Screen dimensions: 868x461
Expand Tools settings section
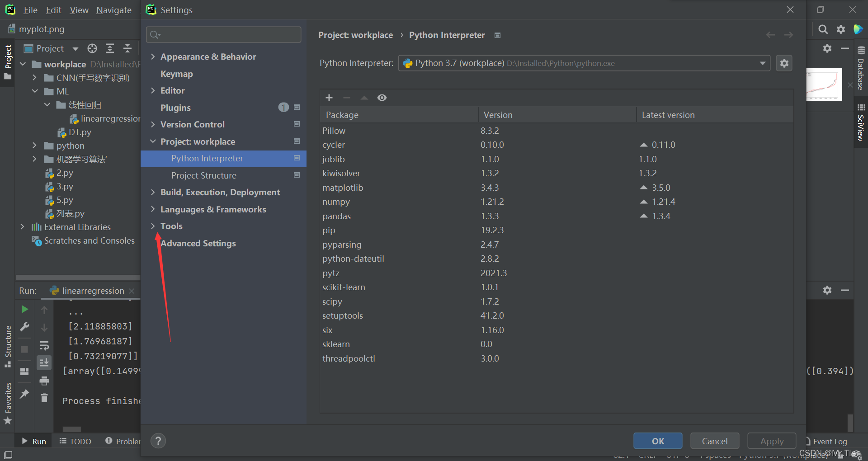pyautogui.click(x=153, y=226)
